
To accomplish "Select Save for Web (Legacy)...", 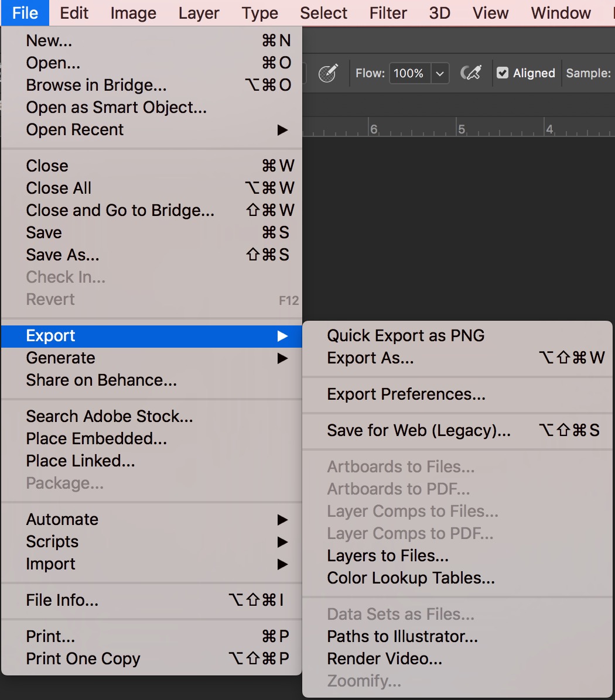I will (457, 431).
